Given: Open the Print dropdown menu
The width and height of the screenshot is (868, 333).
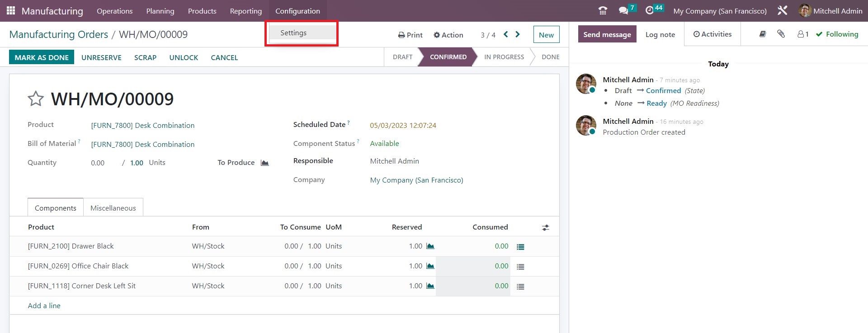Looking at the screenshot, I should coord(410,35).
